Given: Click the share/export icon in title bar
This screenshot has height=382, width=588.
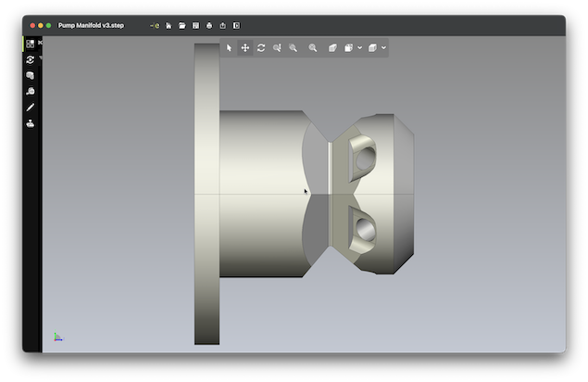Looking at the screenshot, I should (223, 25).
